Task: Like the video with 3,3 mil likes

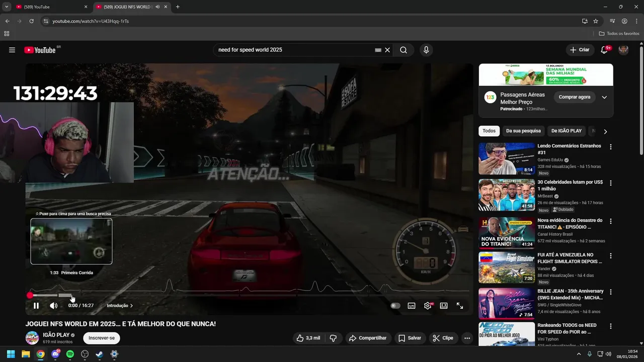Action: 308,338
